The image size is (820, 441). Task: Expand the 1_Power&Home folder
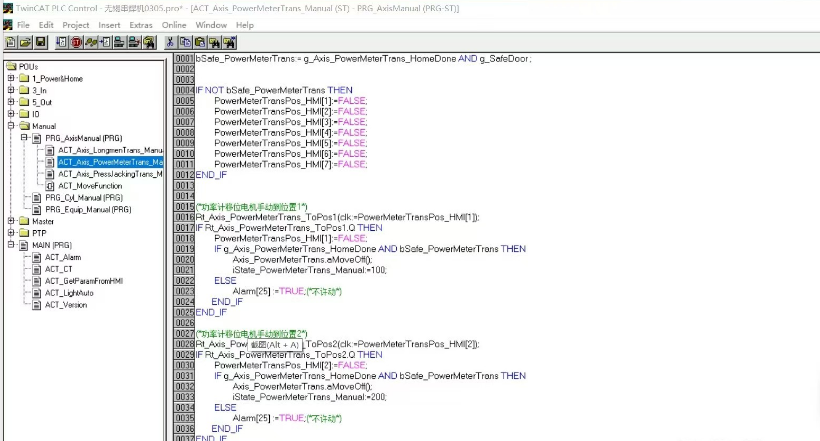(x=11, y=78)
